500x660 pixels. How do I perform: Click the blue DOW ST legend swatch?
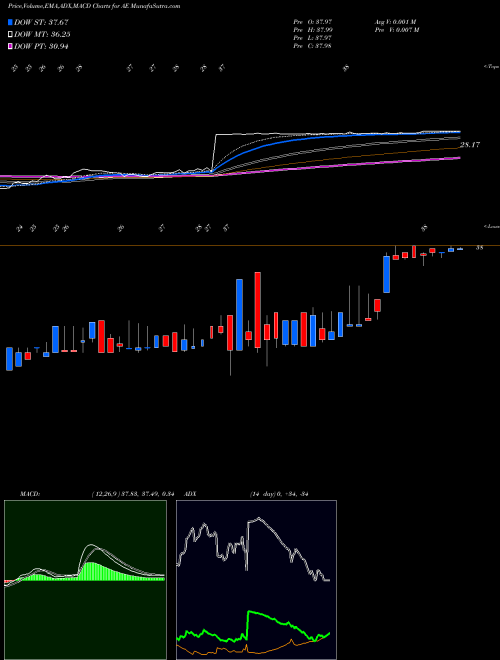pyautogui.click(x=11, y=22)
